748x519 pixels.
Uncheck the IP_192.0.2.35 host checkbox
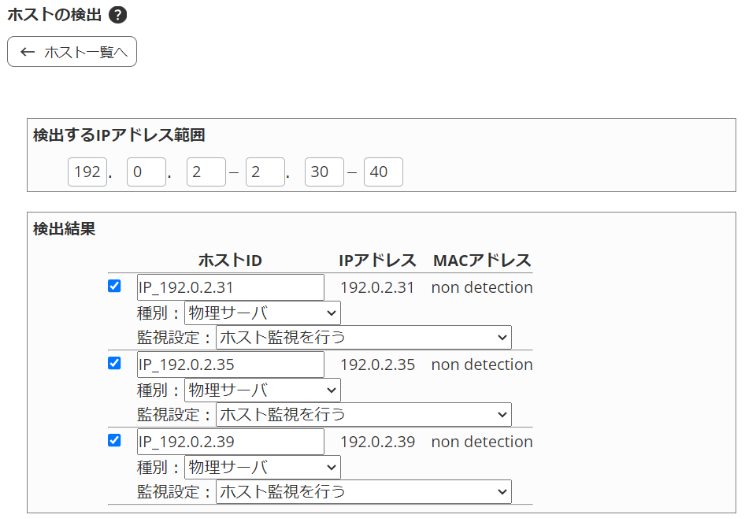(114, 363)
